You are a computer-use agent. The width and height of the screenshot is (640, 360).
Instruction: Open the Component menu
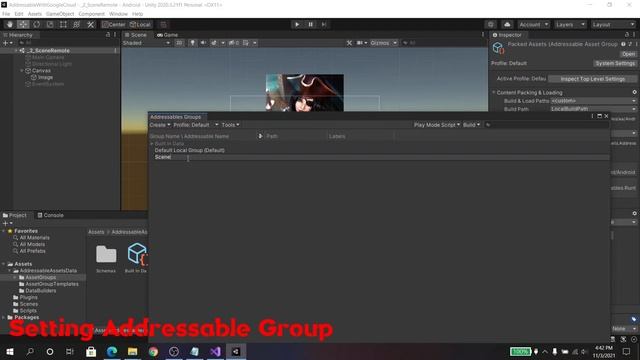tap(91, 14)
